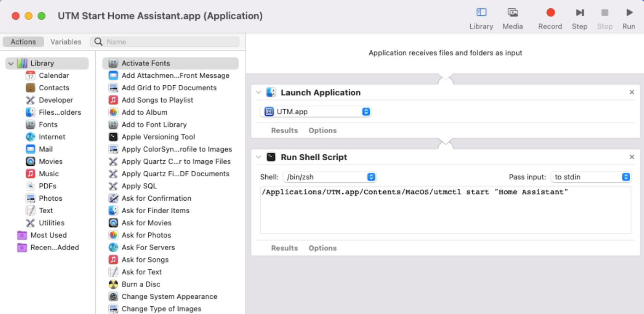Select the Calendar category in the sidebar

point(53,75)
